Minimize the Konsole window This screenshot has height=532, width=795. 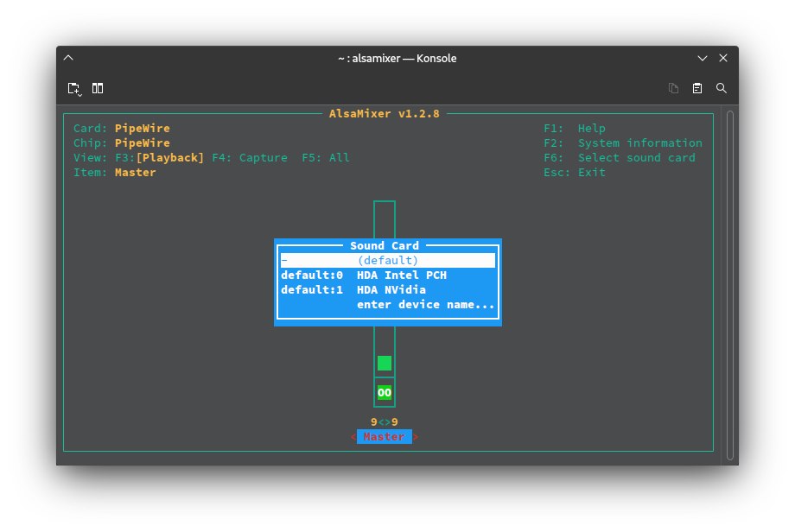[703, 58]
